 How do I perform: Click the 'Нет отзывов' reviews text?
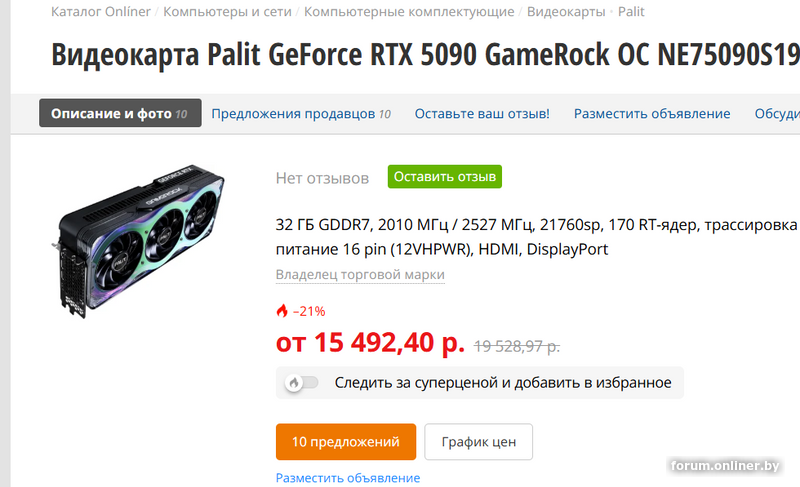pos(322,178)
